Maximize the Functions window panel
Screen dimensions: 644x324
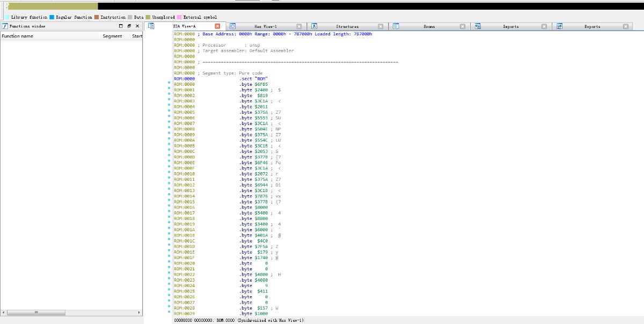point(121,26)
